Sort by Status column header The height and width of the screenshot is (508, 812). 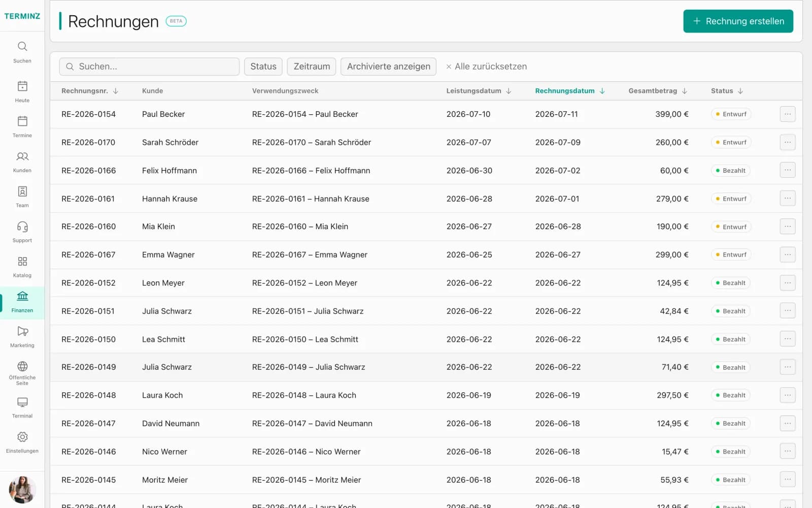point(727,91)
